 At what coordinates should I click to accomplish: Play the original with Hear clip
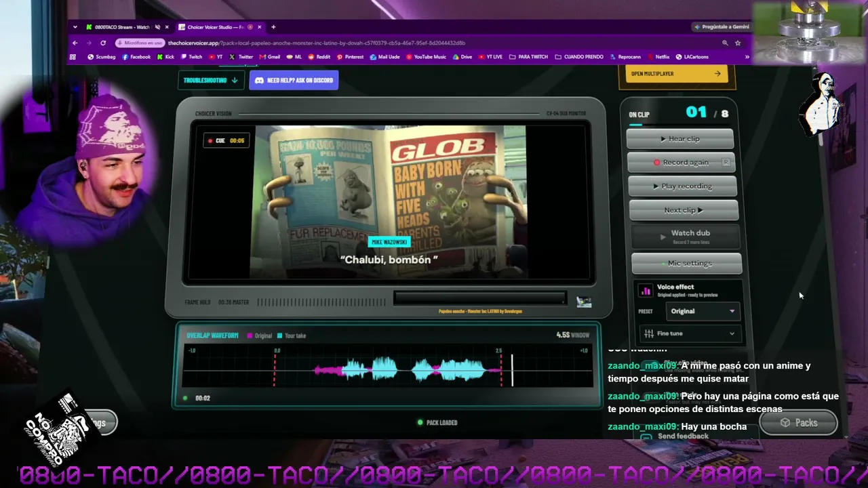point(680,139)
